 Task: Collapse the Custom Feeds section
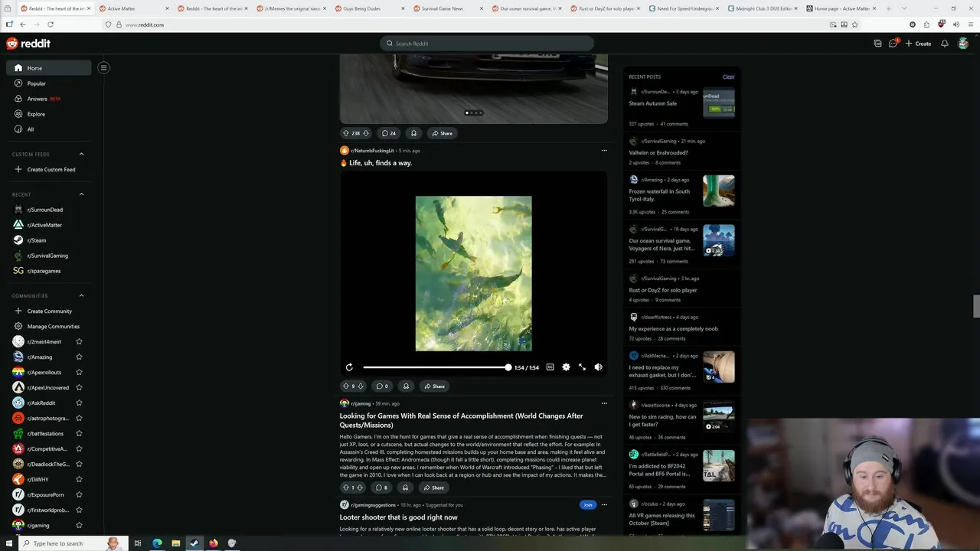point(81,154)
